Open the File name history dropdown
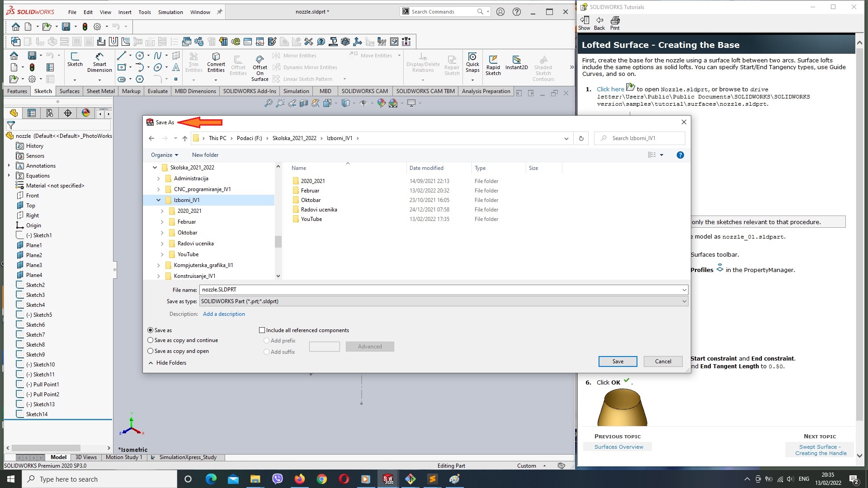 point(684,290)
